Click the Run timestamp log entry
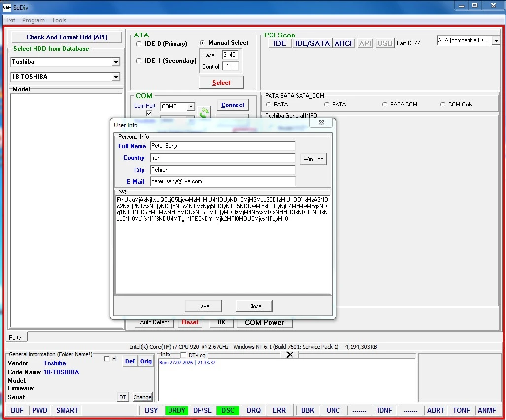This screenshot has height=420, width=506. 187,362
